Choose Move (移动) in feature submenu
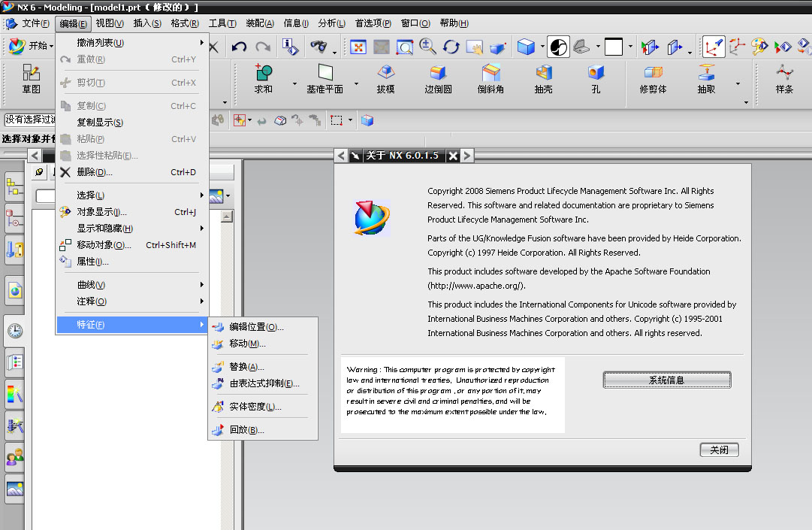812x530 pixels. coord(263,344)
